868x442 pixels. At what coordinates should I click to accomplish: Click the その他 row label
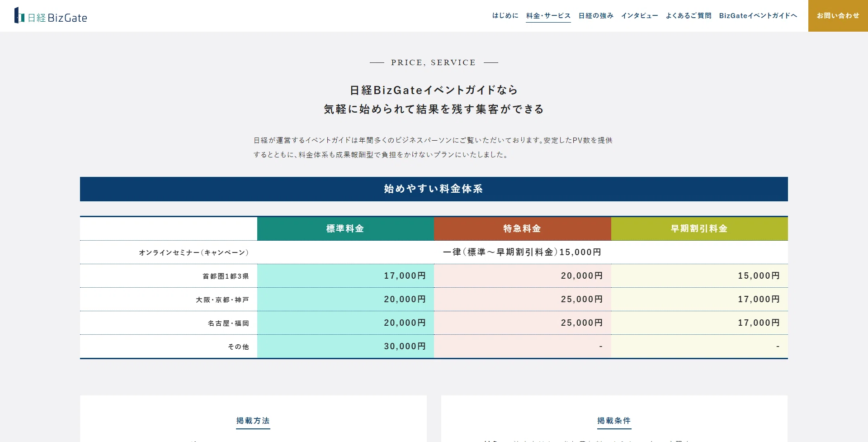tap(238, 347)
